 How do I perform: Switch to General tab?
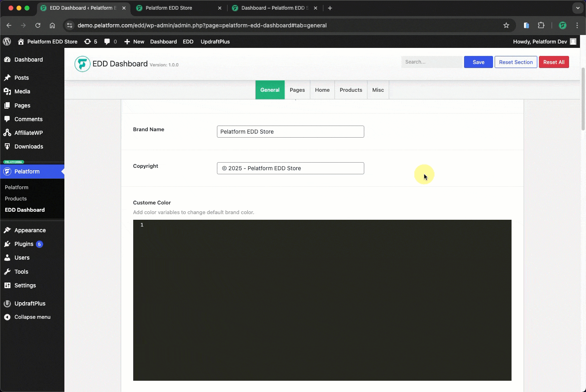click(x=270, y=90)
